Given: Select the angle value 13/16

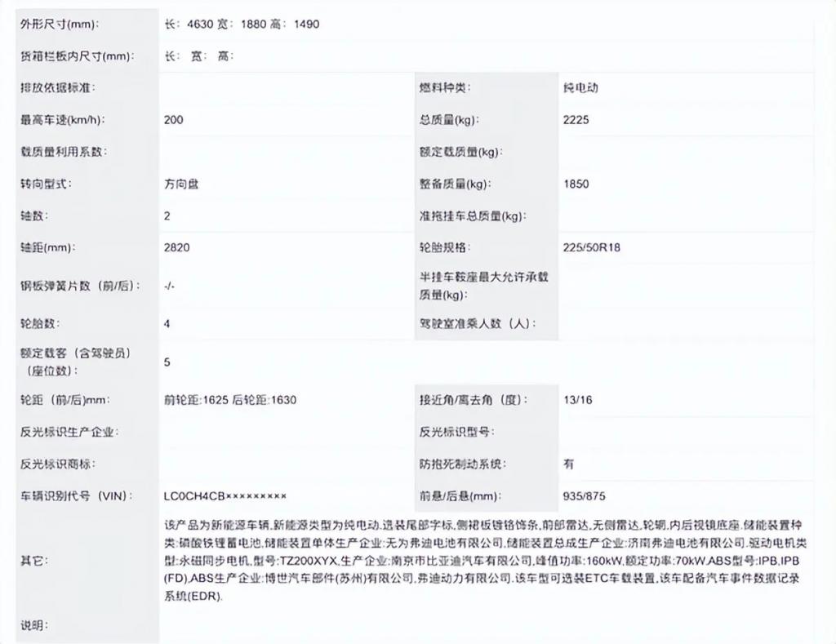Looking at the screenshot, I should point(577,400).
